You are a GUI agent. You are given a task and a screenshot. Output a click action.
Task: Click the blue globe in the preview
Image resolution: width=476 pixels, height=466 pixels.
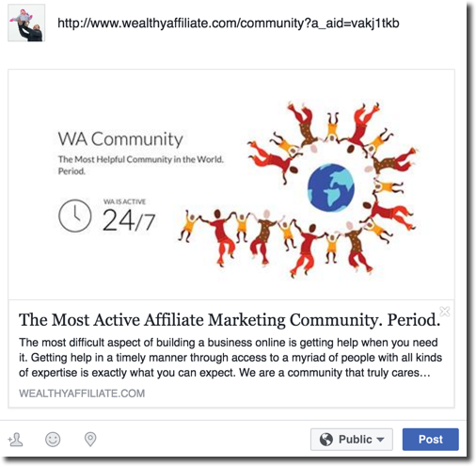pyautogui.click(x=331, y=187)
